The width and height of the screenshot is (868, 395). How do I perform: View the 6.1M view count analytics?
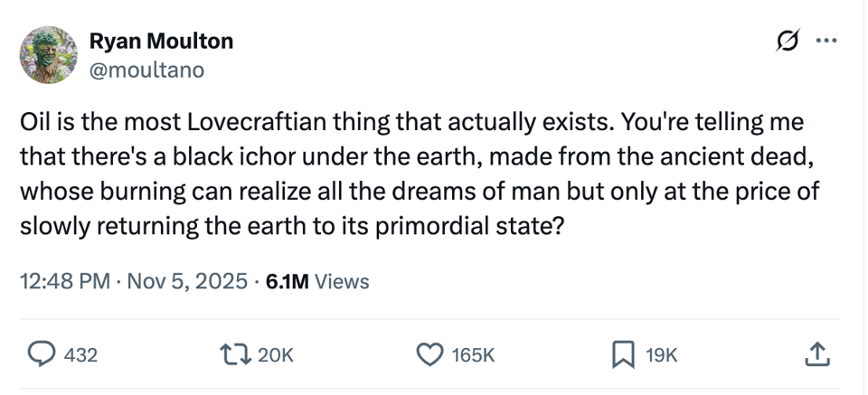pyautogui.click(x=288, y=281)
